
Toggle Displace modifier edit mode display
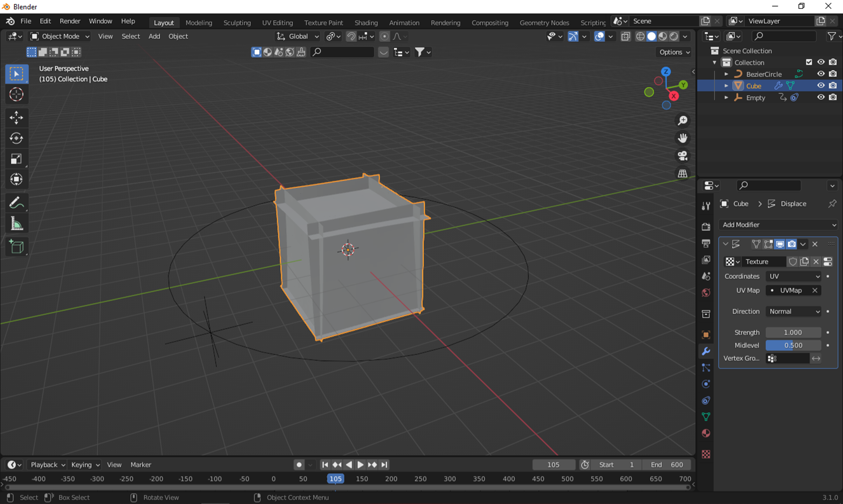coord(768,244)
